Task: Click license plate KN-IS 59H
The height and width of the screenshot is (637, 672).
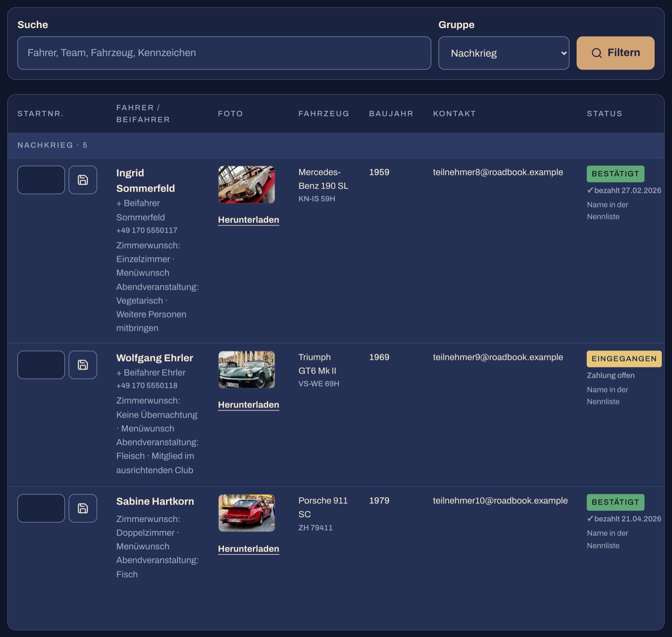Action: click(x=317, y=199)
